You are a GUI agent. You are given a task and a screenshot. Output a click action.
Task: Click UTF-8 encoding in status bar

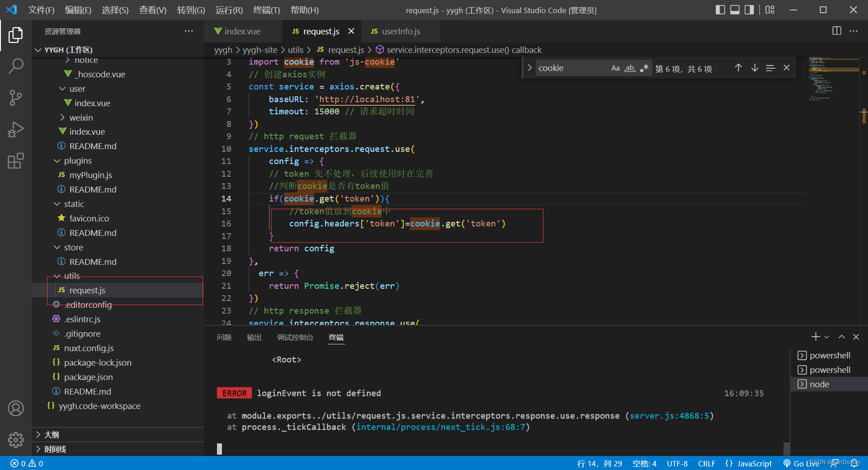tap(677, 463)
